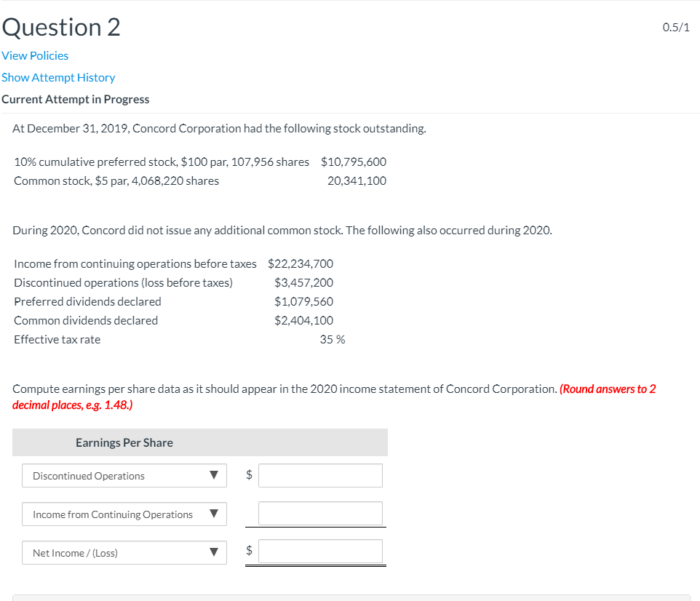This screenshot has height=601, width=700.
Task: Click the $10,795,600 preferred stock value
Action: [354, 162]
